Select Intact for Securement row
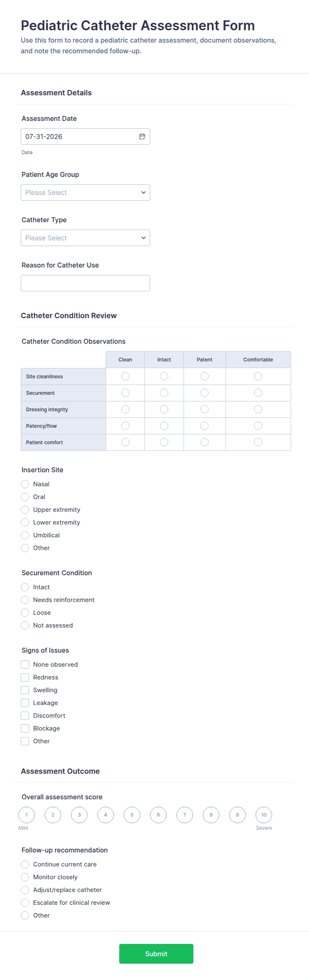Screen dimensions: 309x980 [164, 393]
